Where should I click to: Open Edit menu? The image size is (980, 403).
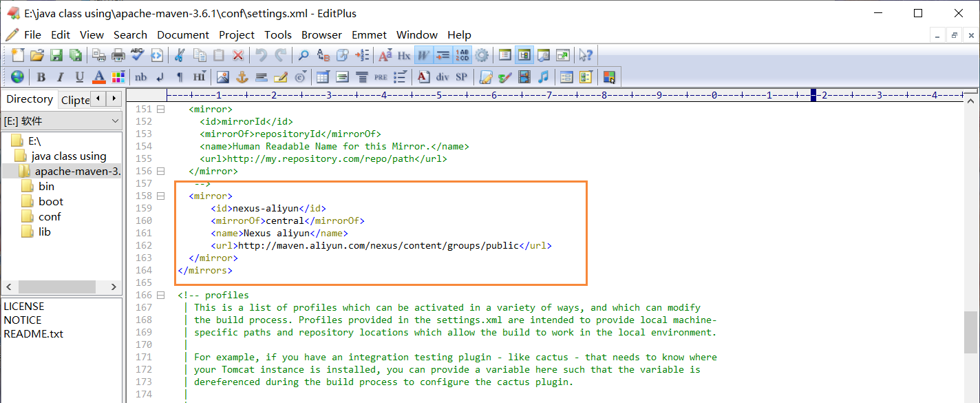click(61, 34)
